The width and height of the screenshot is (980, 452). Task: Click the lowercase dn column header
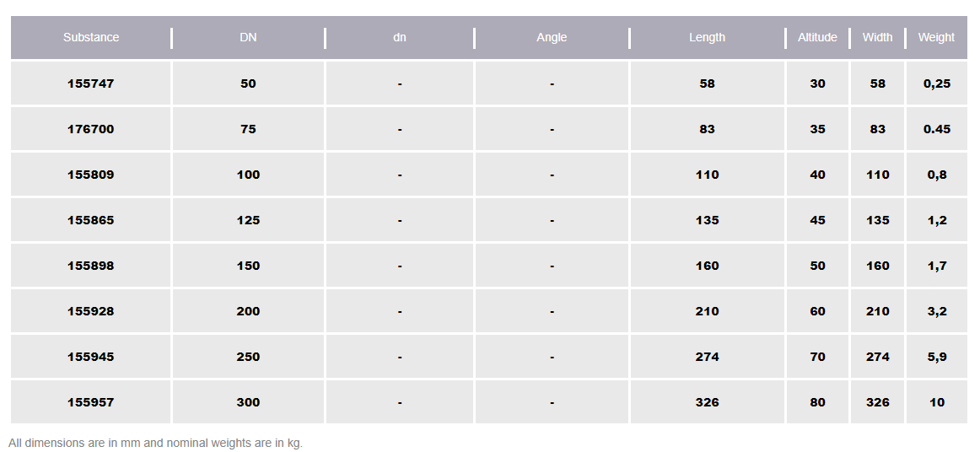point(400,37)
